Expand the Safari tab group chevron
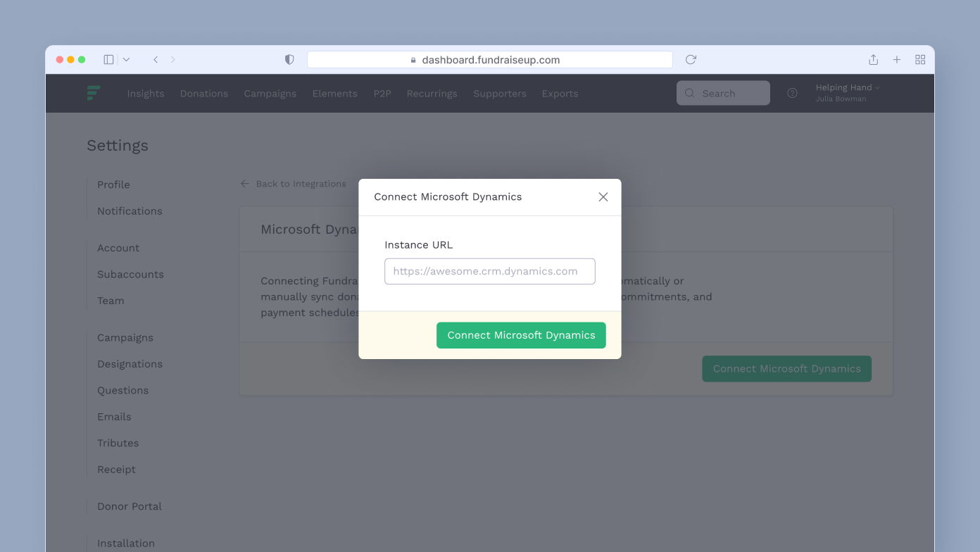The image size is (980, 552). click(126, 60)
